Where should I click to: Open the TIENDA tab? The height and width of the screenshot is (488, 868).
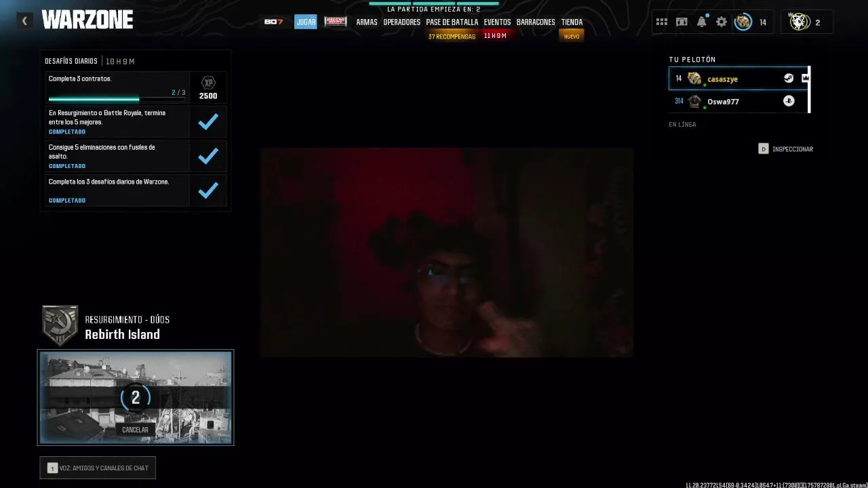pos(572,22)
